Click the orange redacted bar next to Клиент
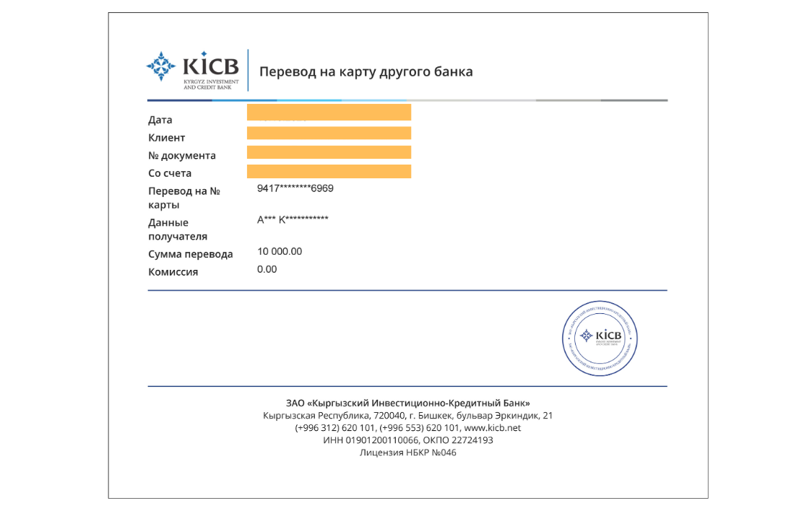 (x=329, y=133)
